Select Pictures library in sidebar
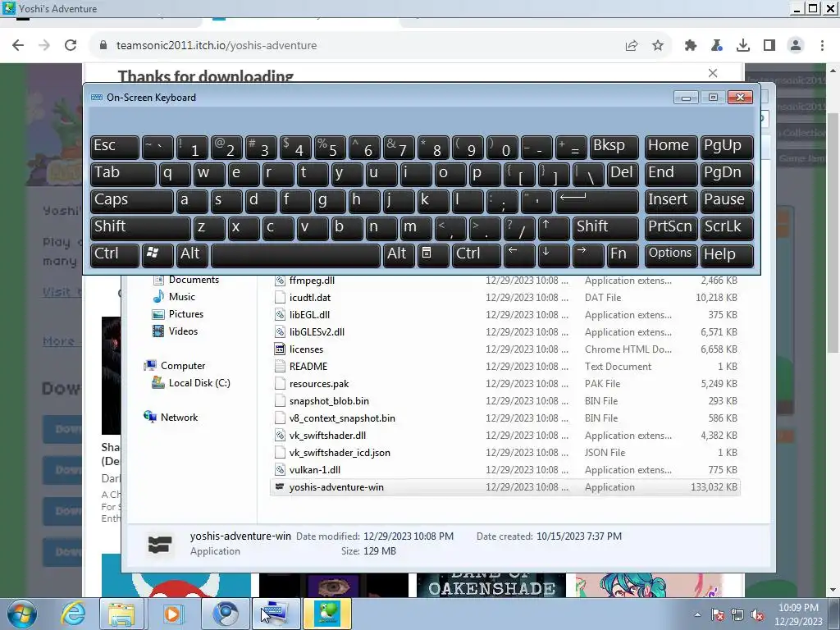Viewport: 840px width, 630px height. tap(186, 314)
